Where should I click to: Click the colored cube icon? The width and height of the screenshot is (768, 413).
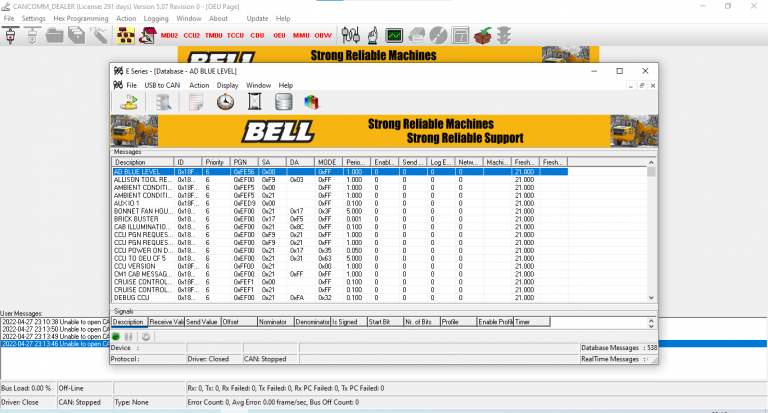[312, 102]
